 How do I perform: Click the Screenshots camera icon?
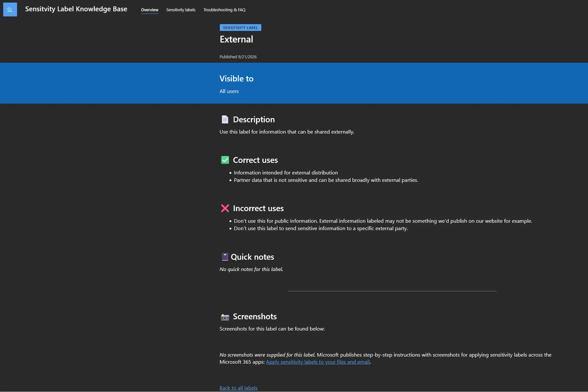[x=225, y=317]
